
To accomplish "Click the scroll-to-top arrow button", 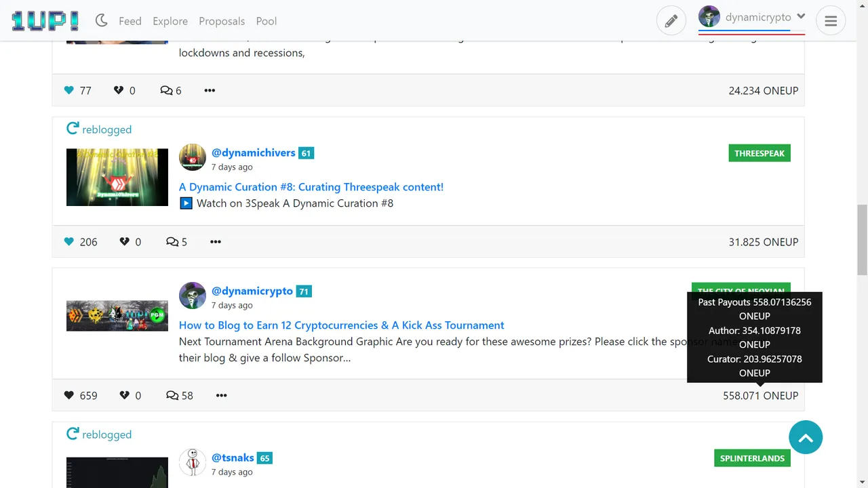I will click(x=806, y=438).
